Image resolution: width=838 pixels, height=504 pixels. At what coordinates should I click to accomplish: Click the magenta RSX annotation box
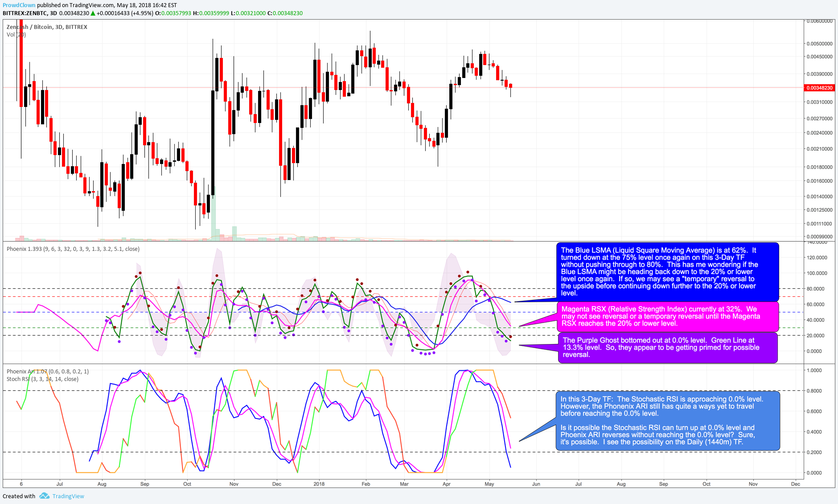[x=668, y=316]
